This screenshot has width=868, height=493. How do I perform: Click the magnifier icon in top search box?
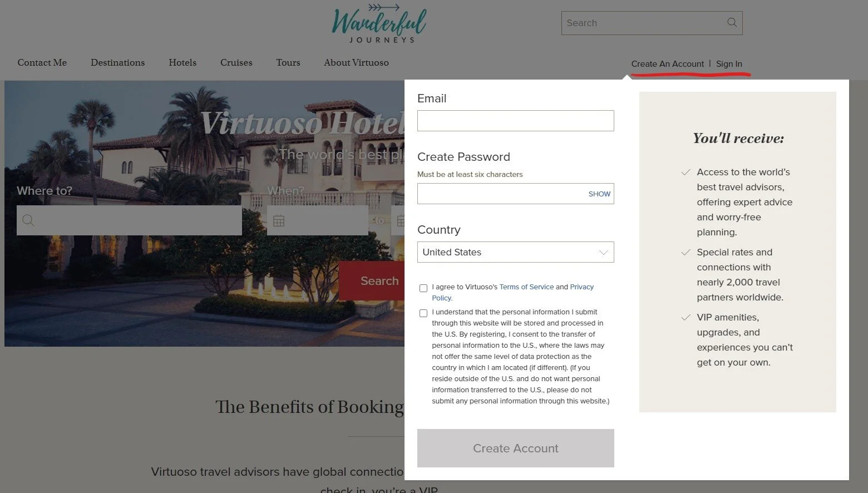pos(732,23)
